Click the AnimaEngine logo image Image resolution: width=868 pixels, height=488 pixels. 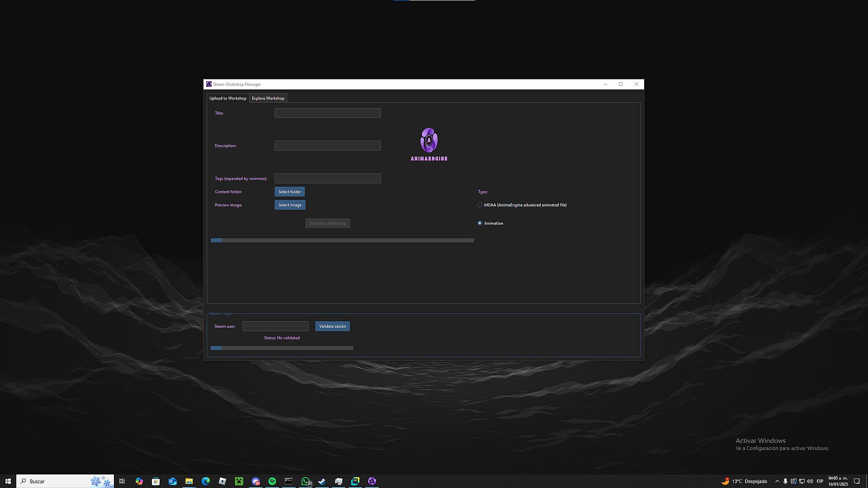pos(429,144)
